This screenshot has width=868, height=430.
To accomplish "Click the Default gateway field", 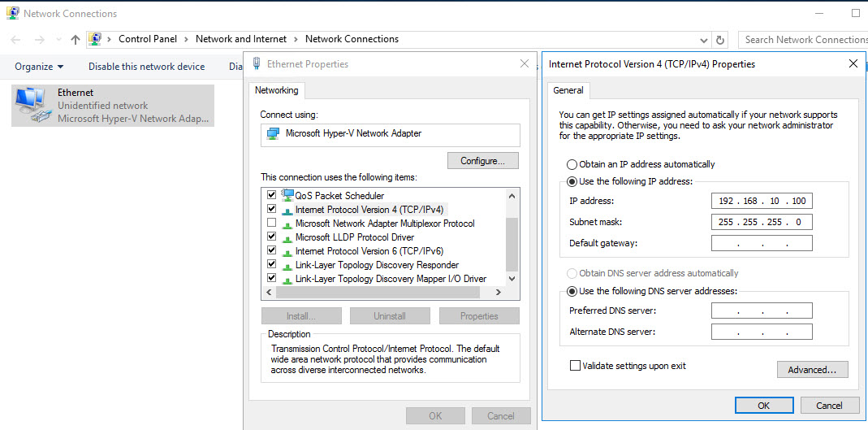I will [762, 243].
